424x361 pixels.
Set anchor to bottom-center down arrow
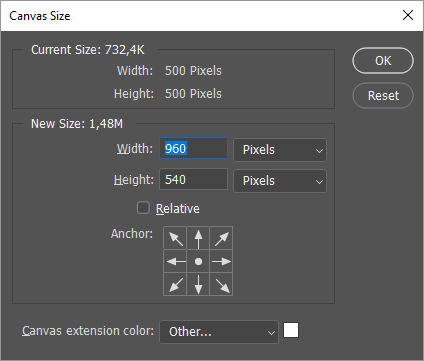198,284
